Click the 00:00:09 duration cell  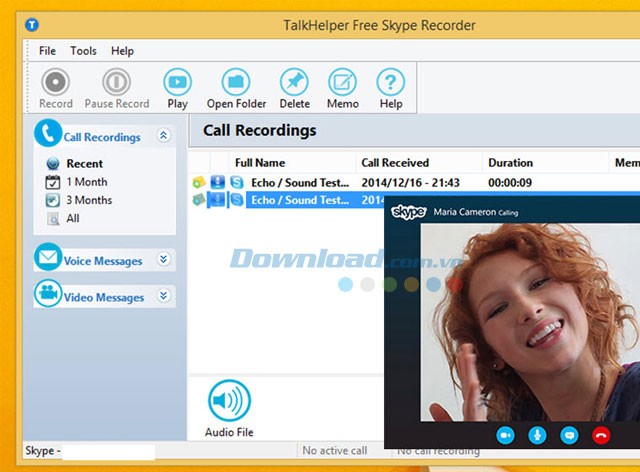[510, 183]
